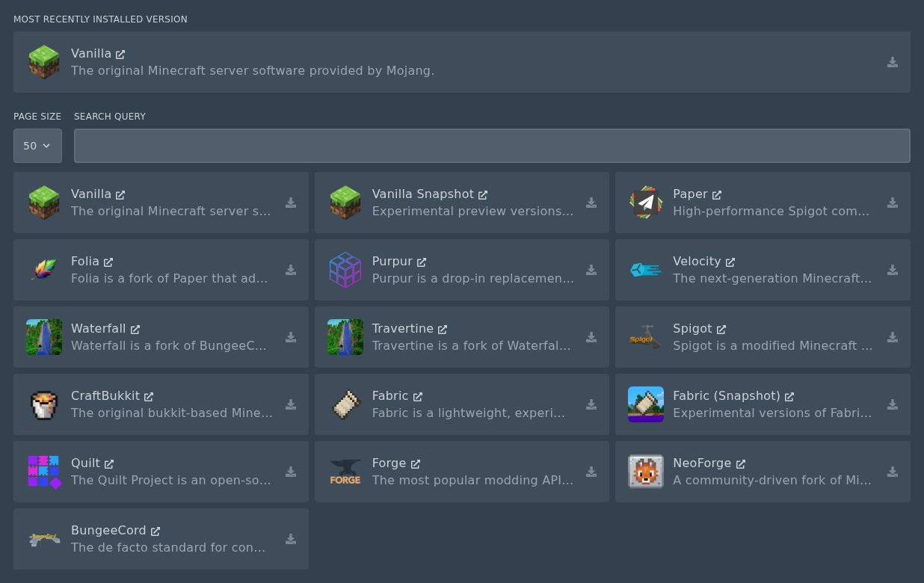Download Folia server software
Screen dimensions: 924x583
coord(291,270)
